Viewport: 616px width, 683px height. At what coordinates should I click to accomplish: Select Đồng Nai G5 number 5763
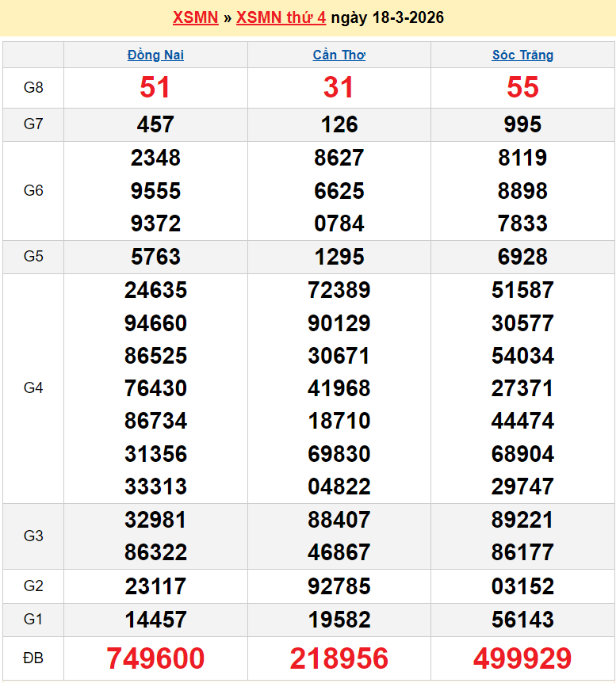click(x=155, y=257)
